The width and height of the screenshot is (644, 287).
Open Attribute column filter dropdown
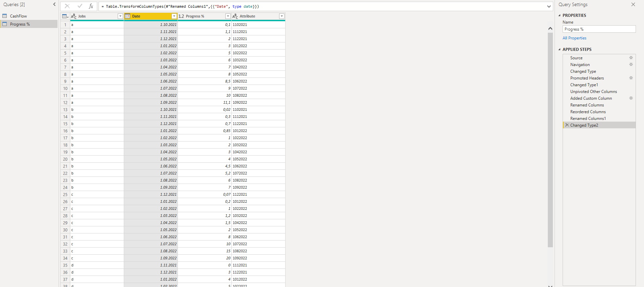pyautogui.click(x=281, y=16)
